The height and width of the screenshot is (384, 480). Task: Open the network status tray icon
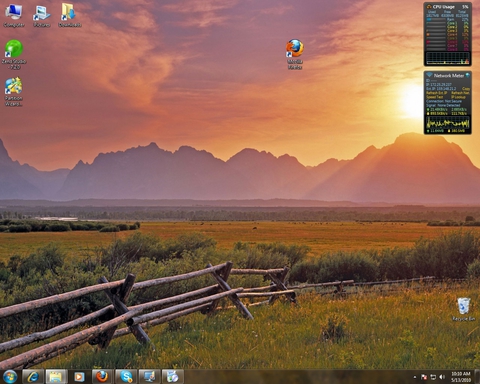(x=433, y=377)
